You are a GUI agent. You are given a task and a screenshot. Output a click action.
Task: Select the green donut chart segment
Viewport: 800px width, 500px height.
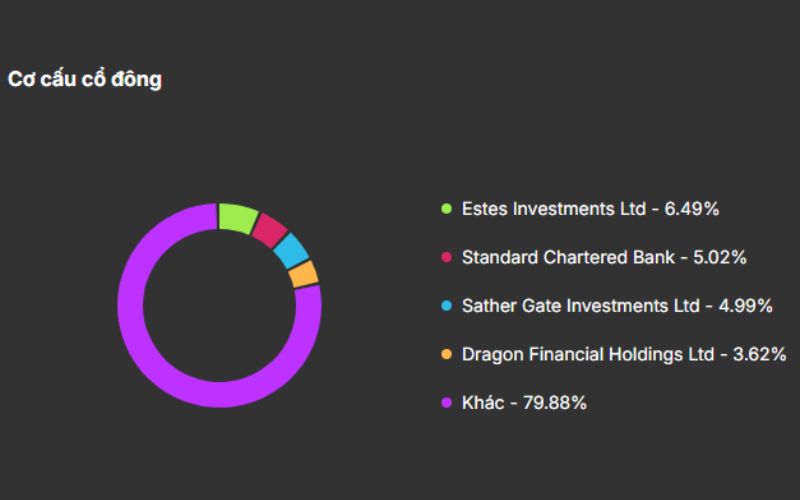tap(237, 217)
